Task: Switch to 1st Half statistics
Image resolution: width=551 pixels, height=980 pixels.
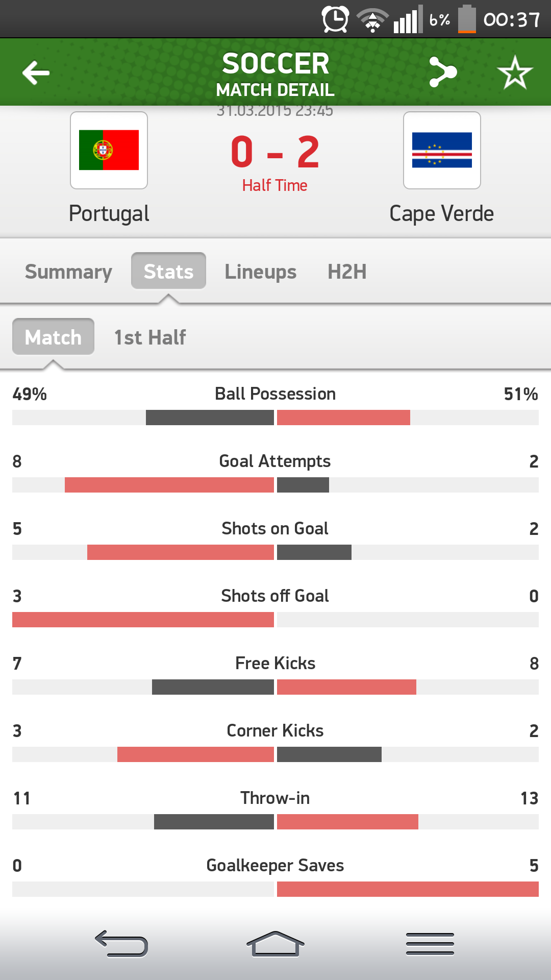Action: click(150, 337)
